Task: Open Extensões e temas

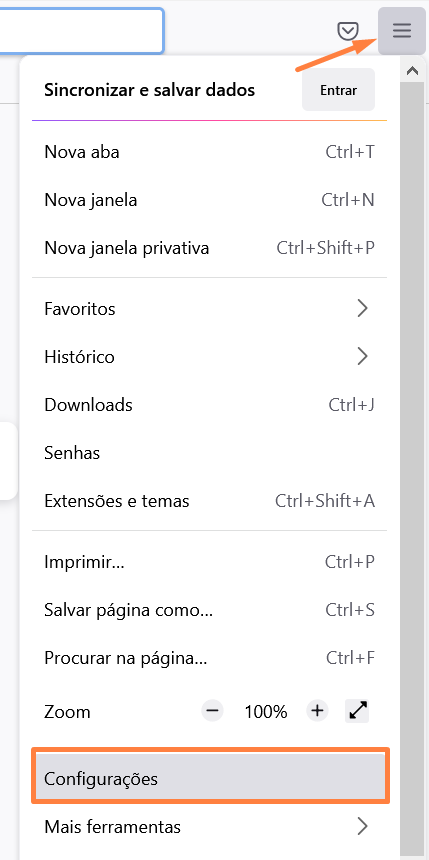Action: pos(210,501)
